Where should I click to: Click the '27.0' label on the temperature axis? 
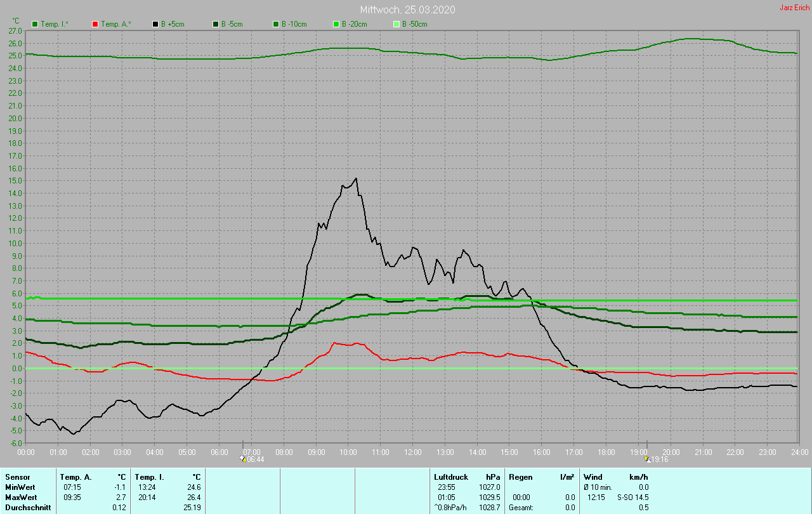15,30
